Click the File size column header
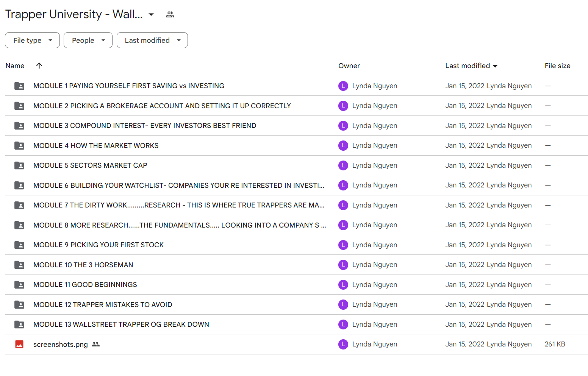 click(x=557, y=66)
